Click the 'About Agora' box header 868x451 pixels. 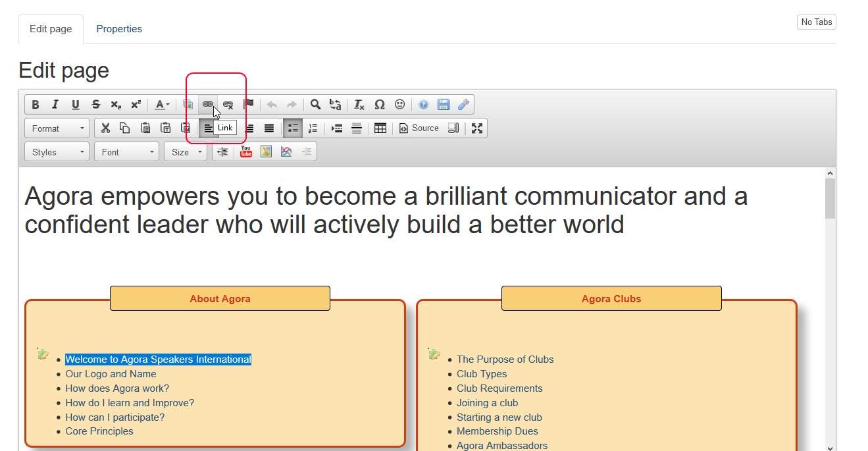[220, 298]
